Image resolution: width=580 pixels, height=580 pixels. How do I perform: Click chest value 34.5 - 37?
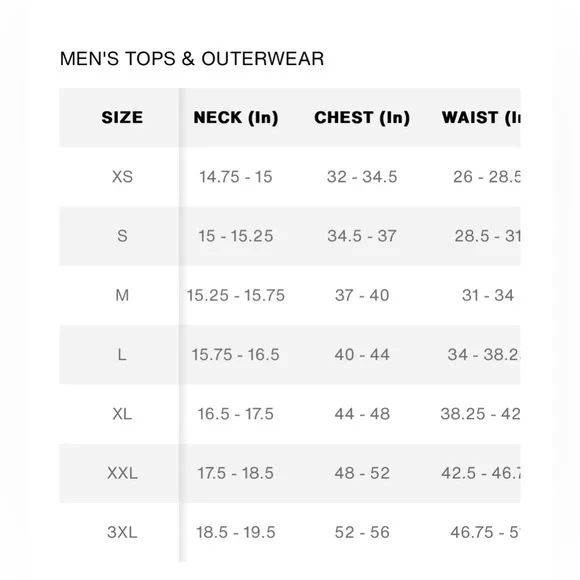(362, 236)
